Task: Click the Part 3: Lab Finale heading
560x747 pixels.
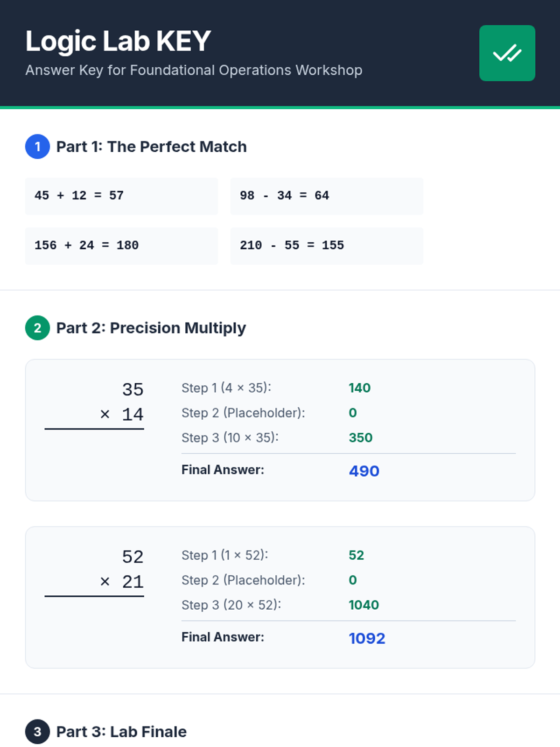Action: (121, 732)
